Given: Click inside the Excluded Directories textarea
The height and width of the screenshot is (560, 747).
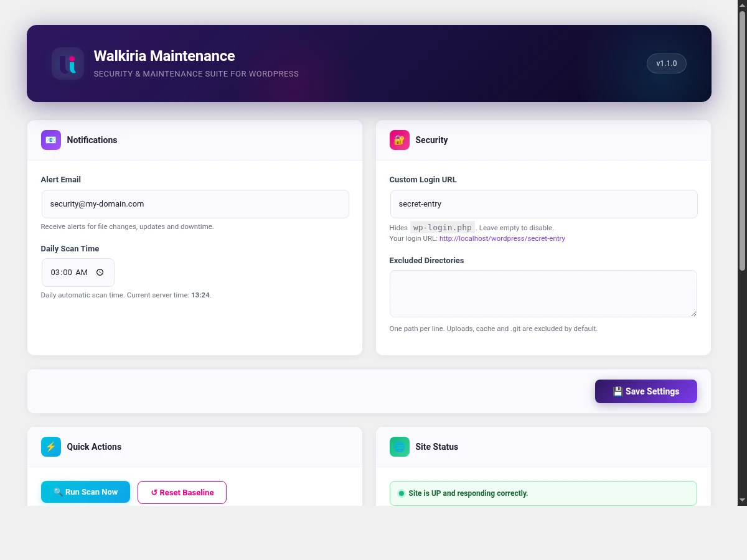Looking at the screenshot, I should (543, 294).
